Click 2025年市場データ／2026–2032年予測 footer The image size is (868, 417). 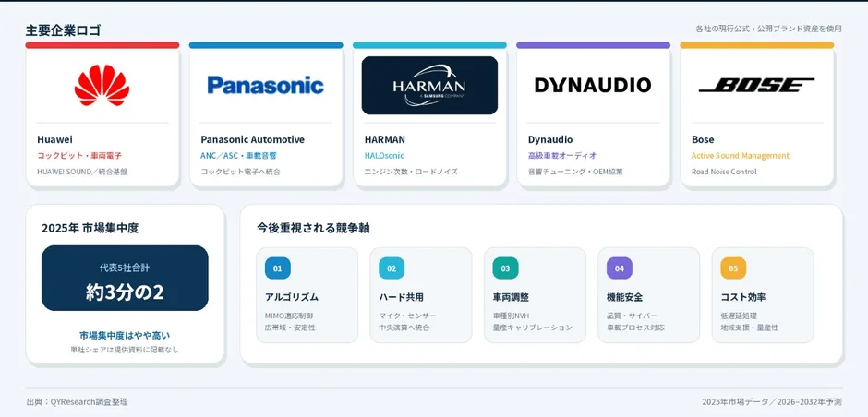point(772,402)
